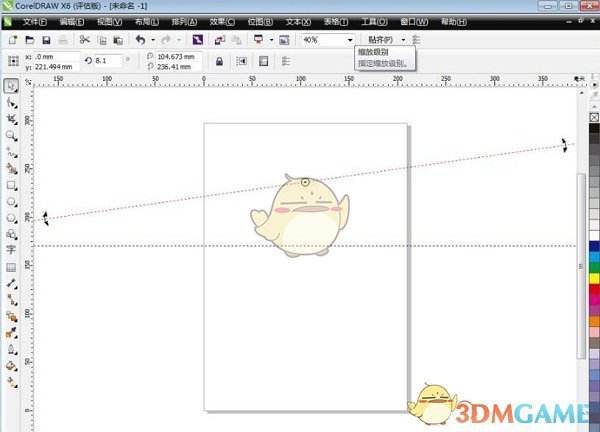Click the property bar list options icon
Viewport: 600px width, 432px height.
285,61
